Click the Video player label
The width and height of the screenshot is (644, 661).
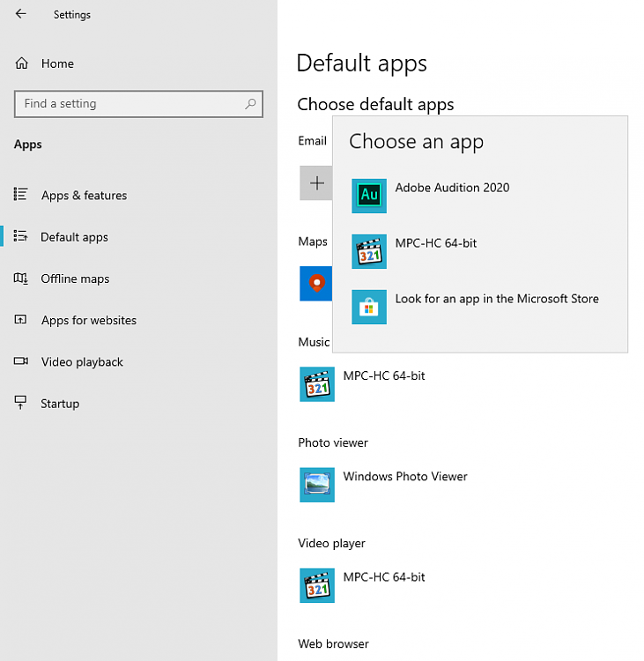pyautogui.click(x=332, y=544)
